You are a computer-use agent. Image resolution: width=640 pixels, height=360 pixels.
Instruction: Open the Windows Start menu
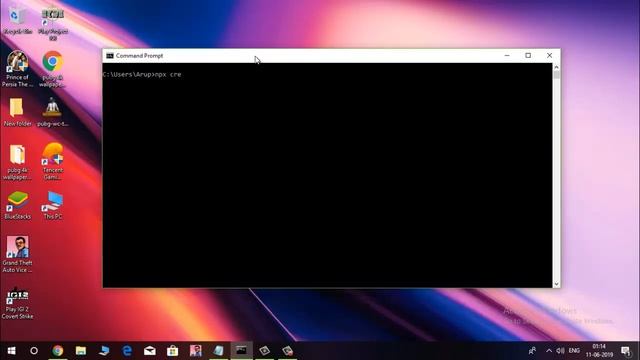tap(11, 351)
